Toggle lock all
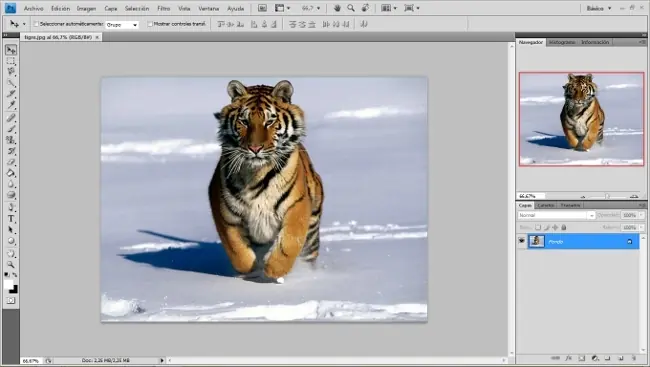Viewport: 650px width, 367px height. pos(564,227)
